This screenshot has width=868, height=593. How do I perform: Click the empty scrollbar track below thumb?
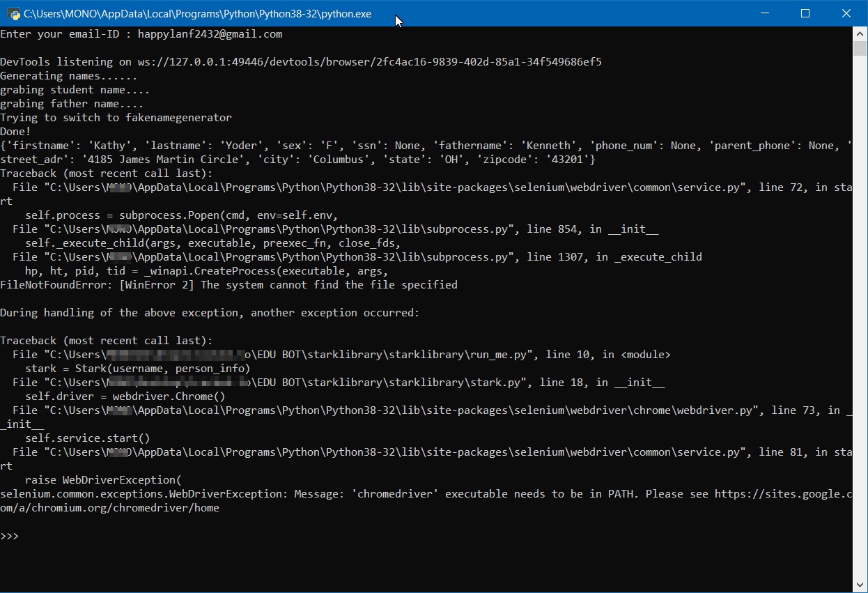coord(860,314)
